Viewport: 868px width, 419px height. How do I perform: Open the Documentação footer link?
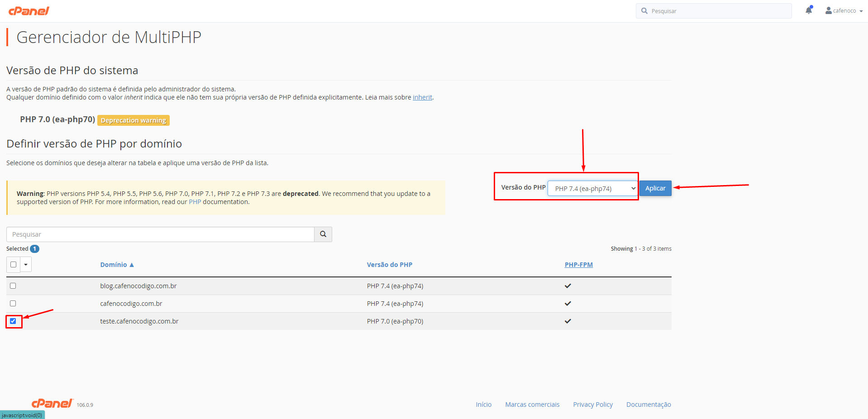(x=649, y=405)
